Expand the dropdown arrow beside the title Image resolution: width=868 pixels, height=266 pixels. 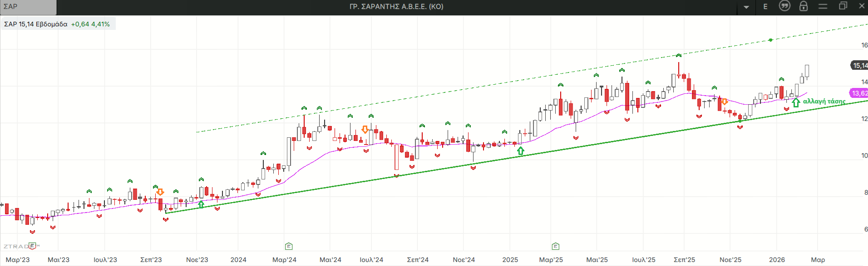[x=746, y=7]
